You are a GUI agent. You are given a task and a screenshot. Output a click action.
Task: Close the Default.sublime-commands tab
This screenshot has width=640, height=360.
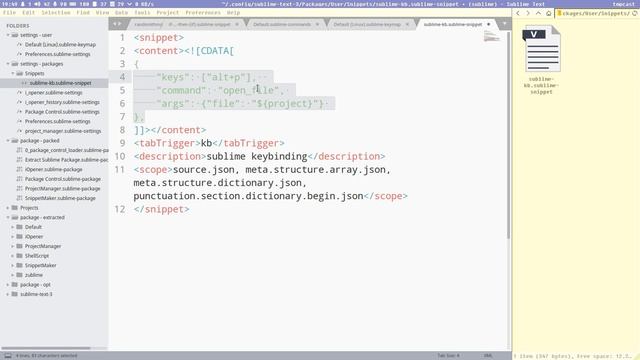point(317,24)
